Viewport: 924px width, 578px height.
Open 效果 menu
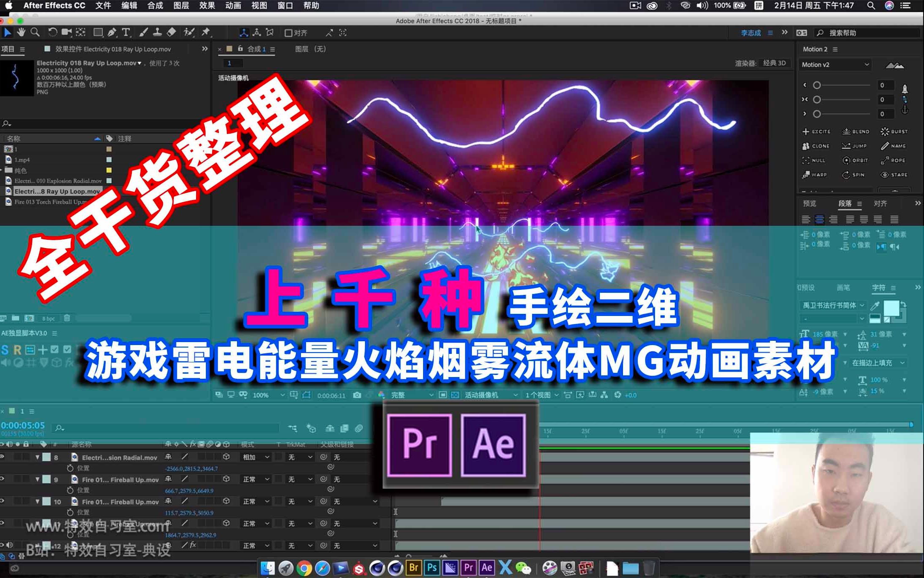click(x=207, y=5)
